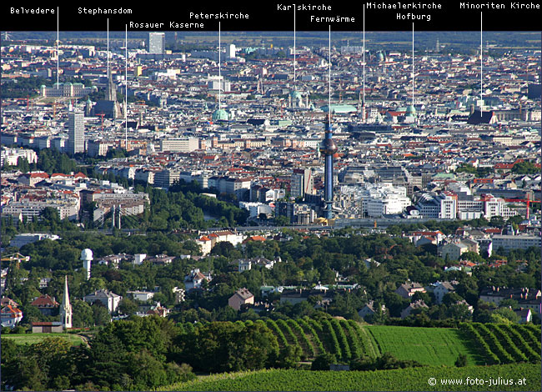Click the Hofburg label
Screen dimensions: 542x392
click(414, 17)
